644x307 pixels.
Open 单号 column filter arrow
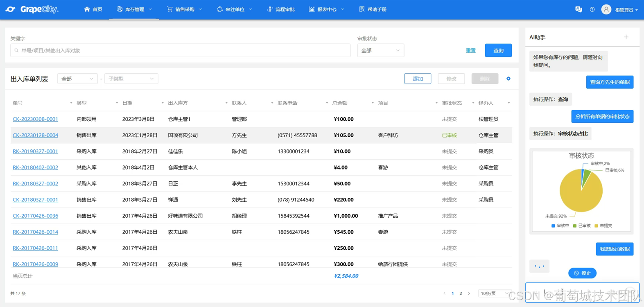click(x=71, y=103)
